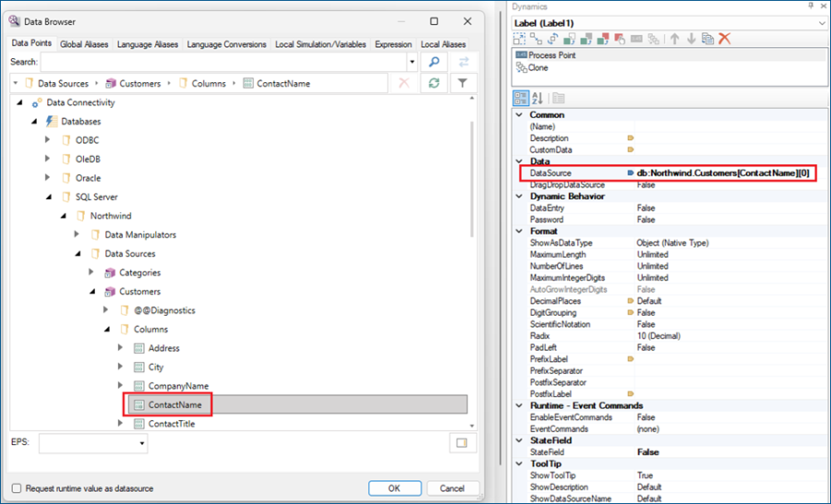Click the OK button
Image resolution: width=831 pixels, height=504 pixels.
(394, 488)
